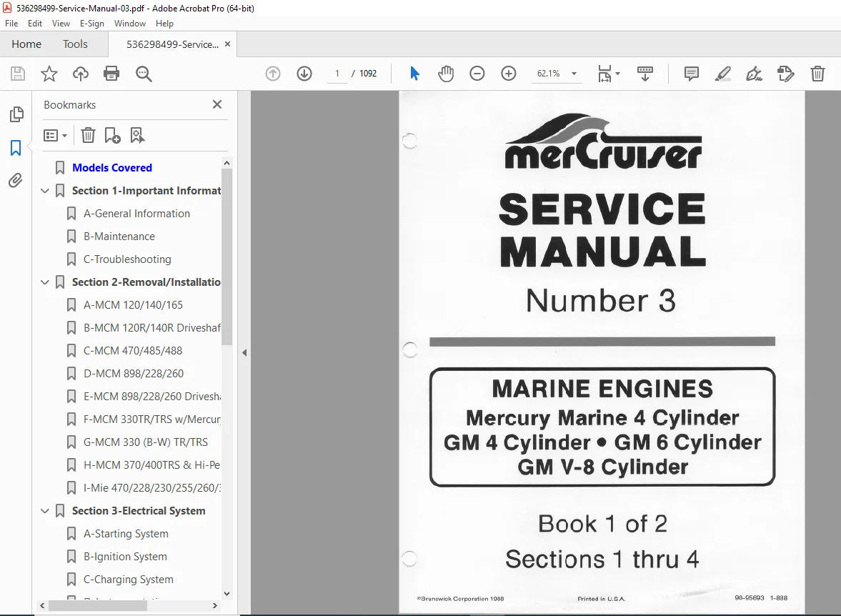Open the C-Troubleshooting bookmark
The image size is (841, 616).
point(127,259)
